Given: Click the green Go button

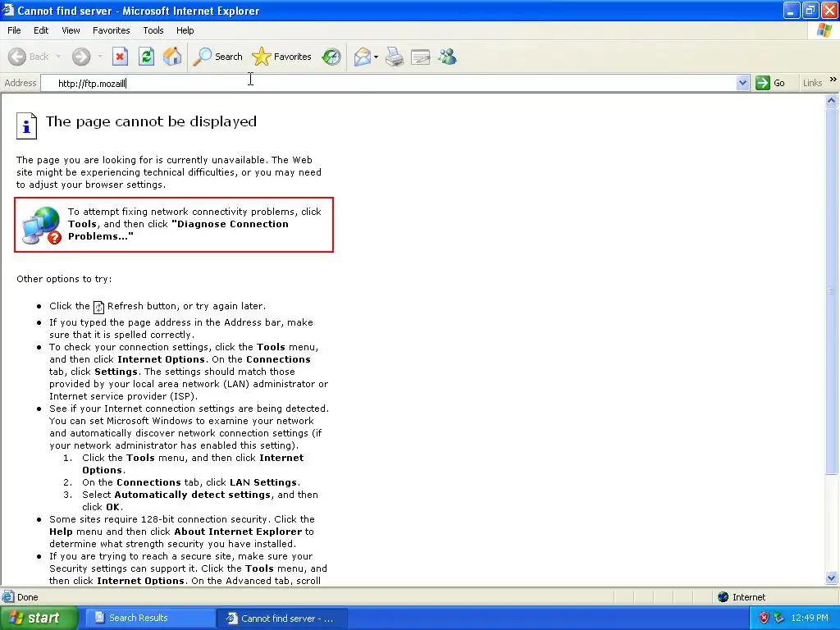Looking at the screenshot, I should coord(770,83).
